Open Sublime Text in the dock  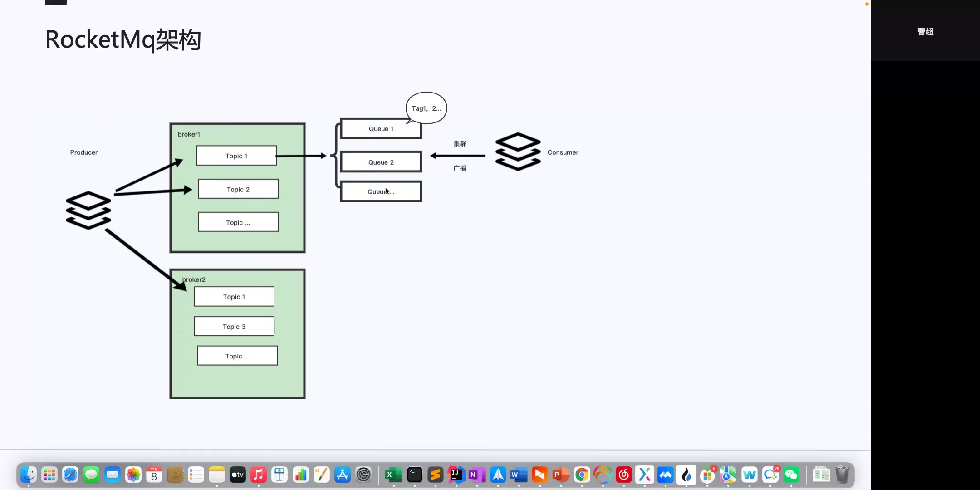pos(436,475)
